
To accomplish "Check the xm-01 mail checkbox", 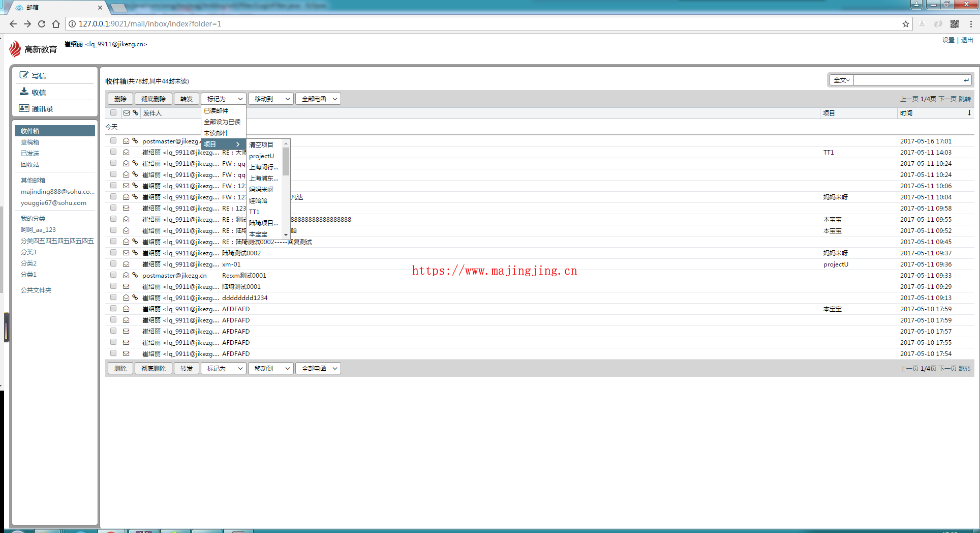I will coord(113,264).
